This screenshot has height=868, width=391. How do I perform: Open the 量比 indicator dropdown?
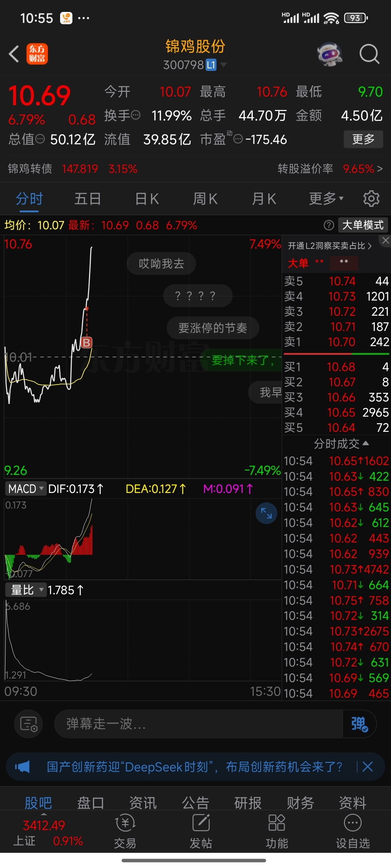pyautogui.click(x=26, y=590)
